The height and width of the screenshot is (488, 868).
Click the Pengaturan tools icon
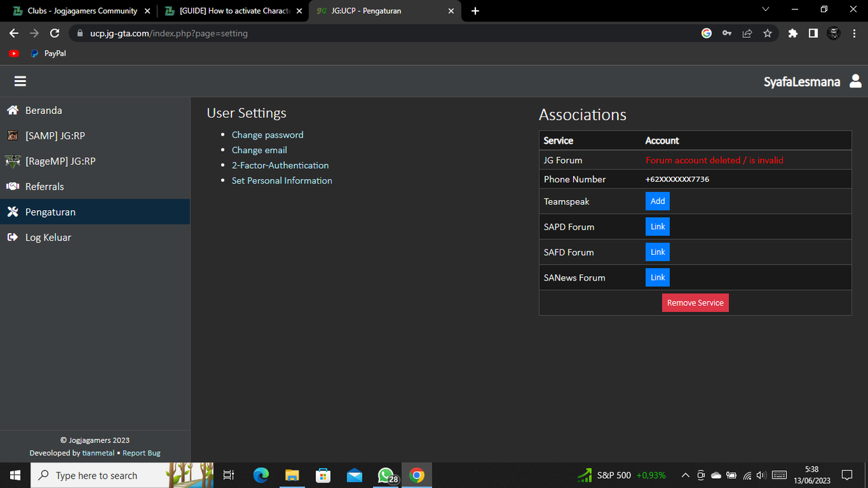point(12,212)
